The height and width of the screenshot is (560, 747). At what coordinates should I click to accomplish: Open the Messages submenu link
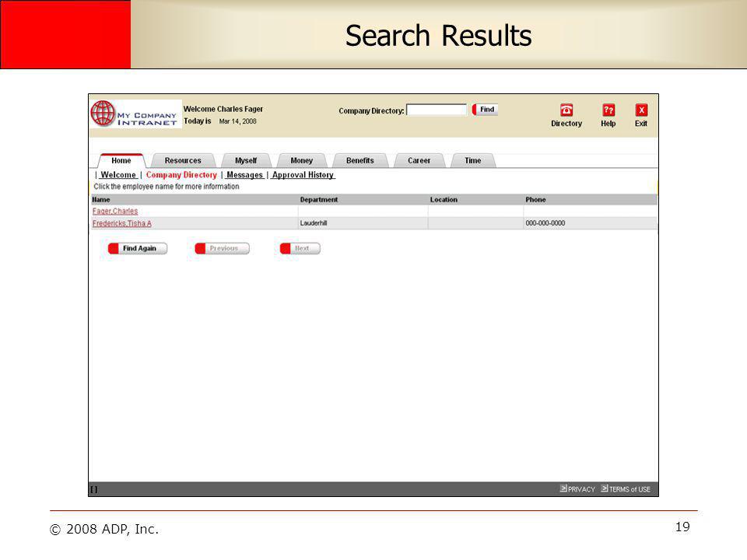tap(245, 175)
